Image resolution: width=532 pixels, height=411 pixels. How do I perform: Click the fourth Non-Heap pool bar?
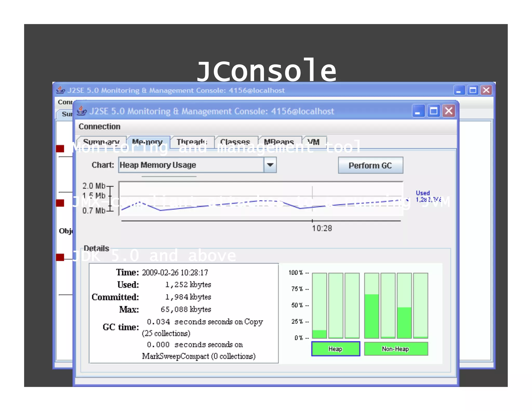[x=421, y=306]
